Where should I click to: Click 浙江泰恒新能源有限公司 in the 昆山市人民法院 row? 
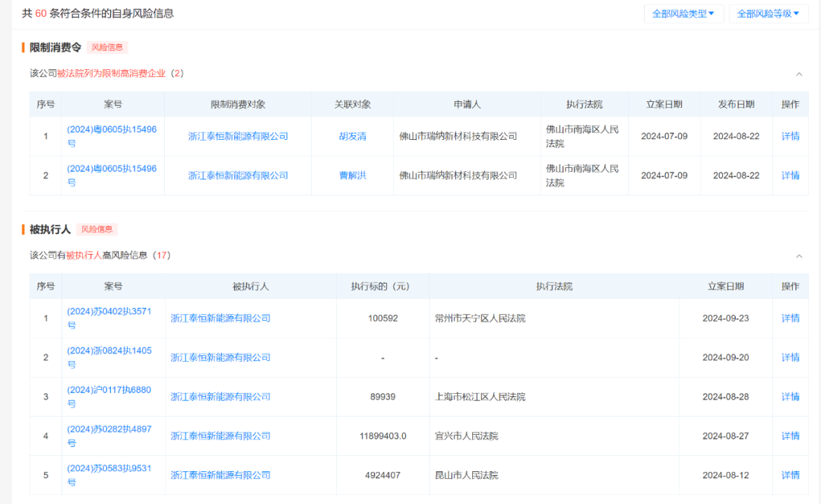point(220,475)
